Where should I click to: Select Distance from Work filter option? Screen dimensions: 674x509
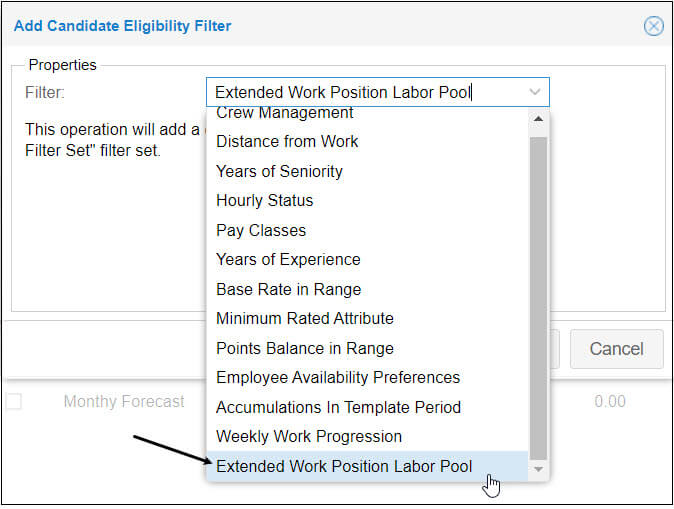[x=287, y=142]
